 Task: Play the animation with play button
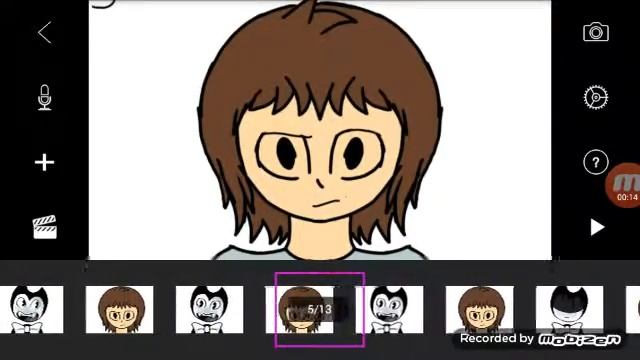point(597,227)
